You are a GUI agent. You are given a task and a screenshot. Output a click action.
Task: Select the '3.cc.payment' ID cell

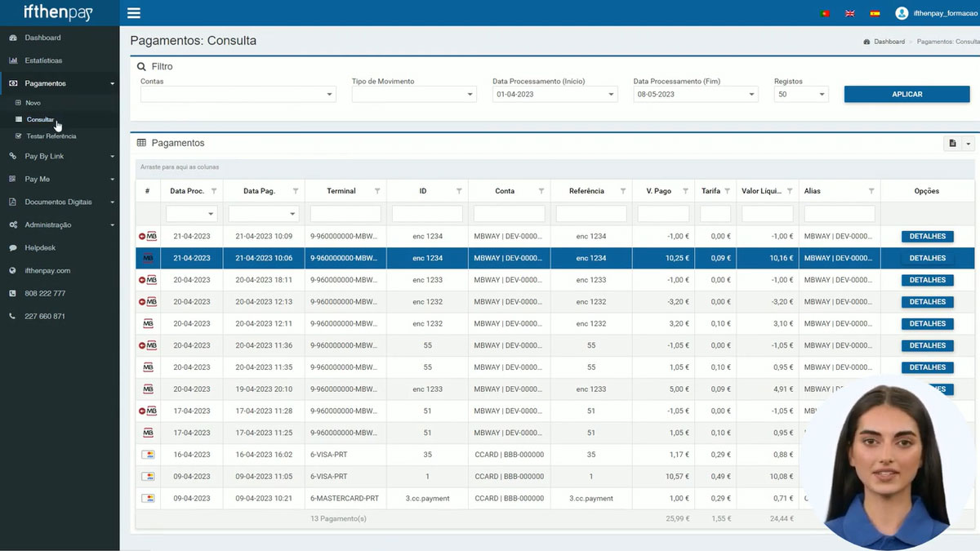428,498
